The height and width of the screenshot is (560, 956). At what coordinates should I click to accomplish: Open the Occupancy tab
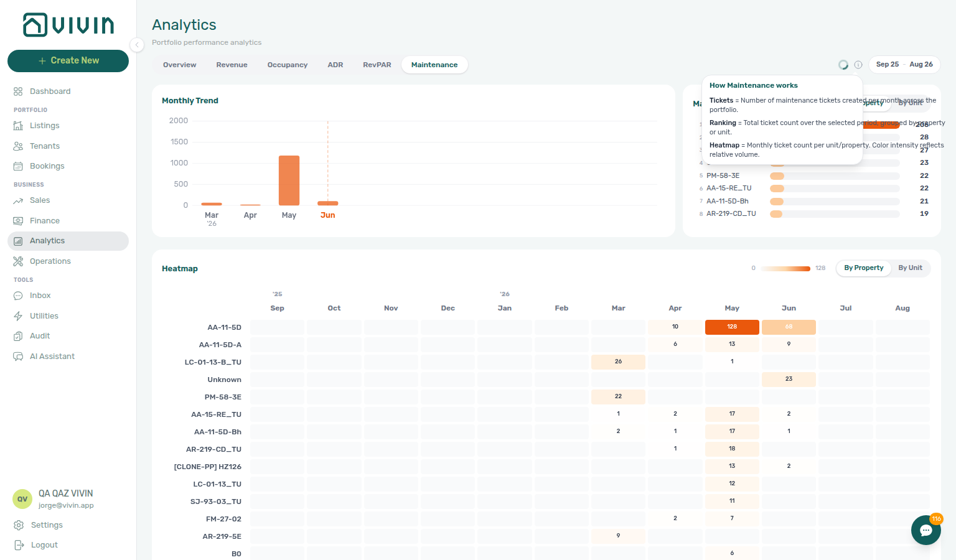(x=288, y=65)
